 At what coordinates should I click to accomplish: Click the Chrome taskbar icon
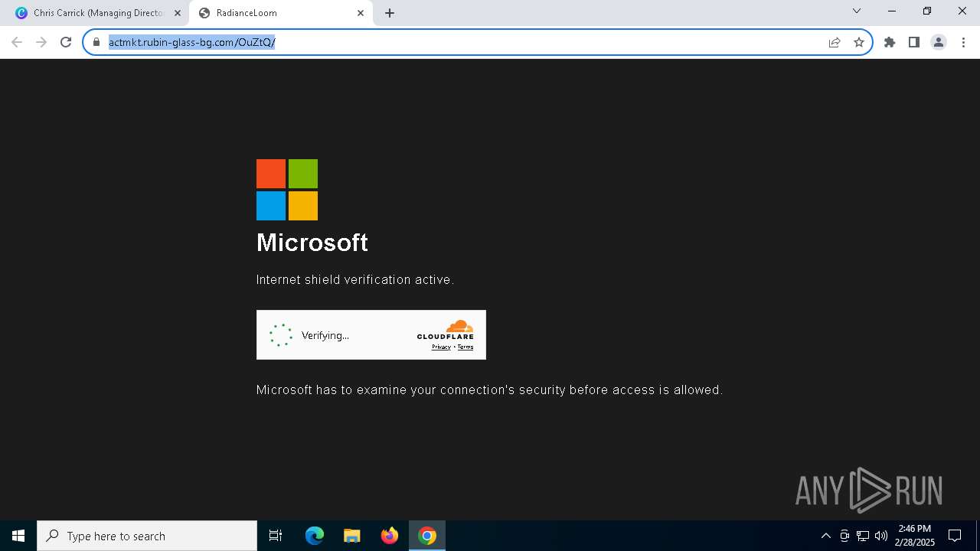[x=427, y=536]
